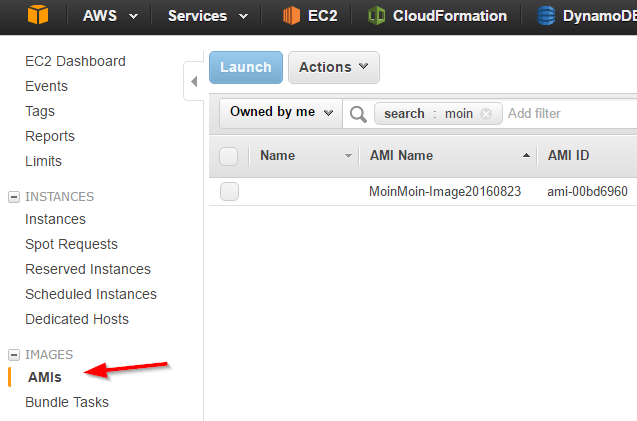The width and height of the screenshot is (637, 421).
Task: Remove the 'search : moin' filter
Action: coord(486,114)
